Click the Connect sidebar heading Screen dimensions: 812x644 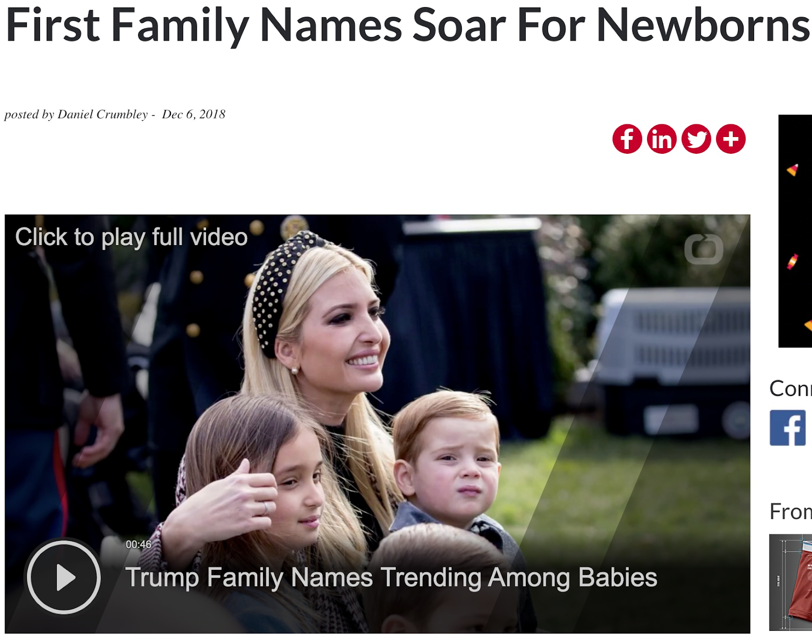[x=791, y=388]
